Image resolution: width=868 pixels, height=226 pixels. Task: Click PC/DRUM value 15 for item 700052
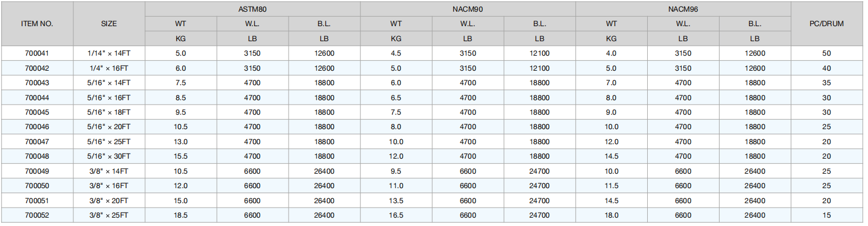(x=827, y=215)
